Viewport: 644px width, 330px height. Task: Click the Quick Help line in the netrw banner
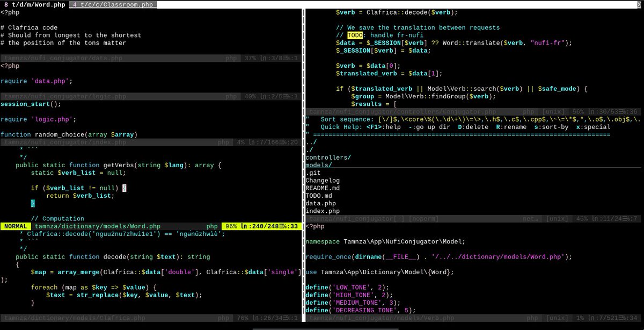click(458, 127)
